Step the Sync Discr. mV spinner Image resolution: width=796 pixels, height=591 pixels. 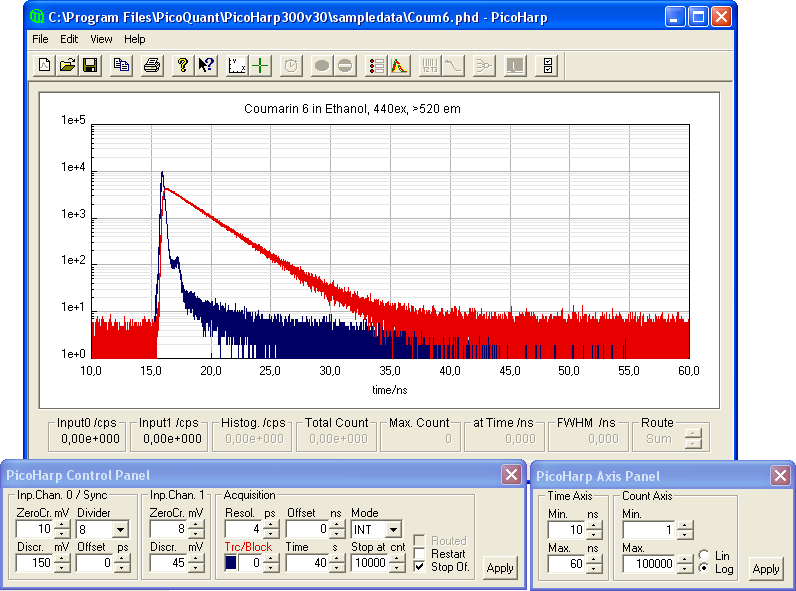tap(62, 563)
